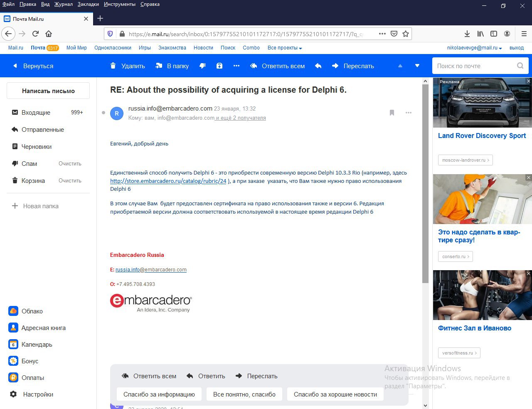Click Ответить всем in top toolbar
This screenshot has width=532, height=409.
coord(277,66)
